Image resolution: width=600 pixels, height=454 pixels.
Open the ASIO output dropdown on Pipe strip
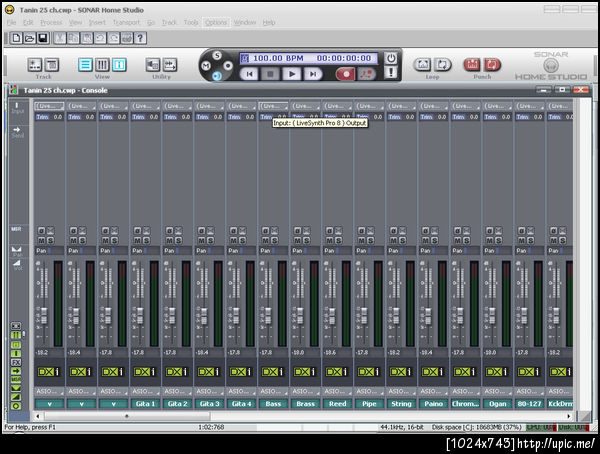pyautogui.click(x=369, y=391)
